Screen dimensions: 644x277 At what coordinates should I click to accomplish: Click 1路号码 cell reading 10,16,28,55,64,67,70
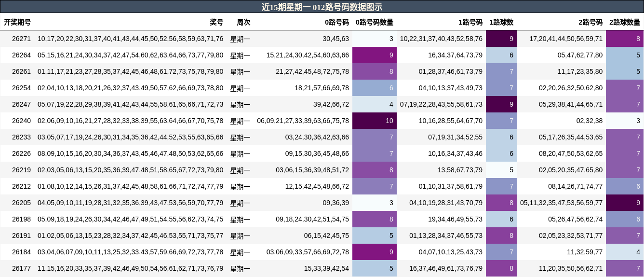(x=451, y=121)
